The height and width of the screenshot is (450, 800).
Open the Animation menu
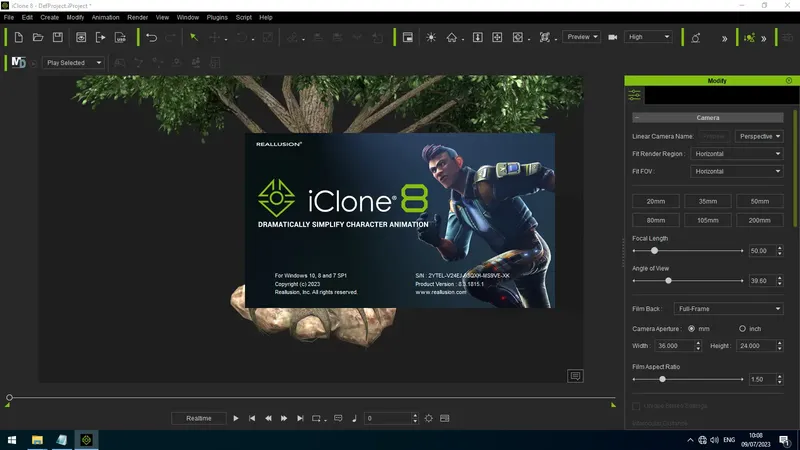tap(105, 17)
